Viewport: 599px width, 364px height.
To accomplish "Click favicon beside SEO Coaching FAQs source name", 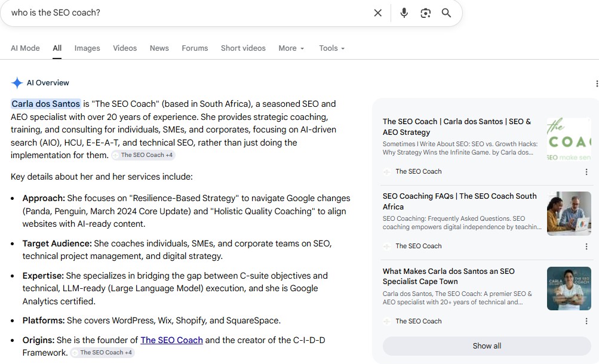I will (386, 246).
